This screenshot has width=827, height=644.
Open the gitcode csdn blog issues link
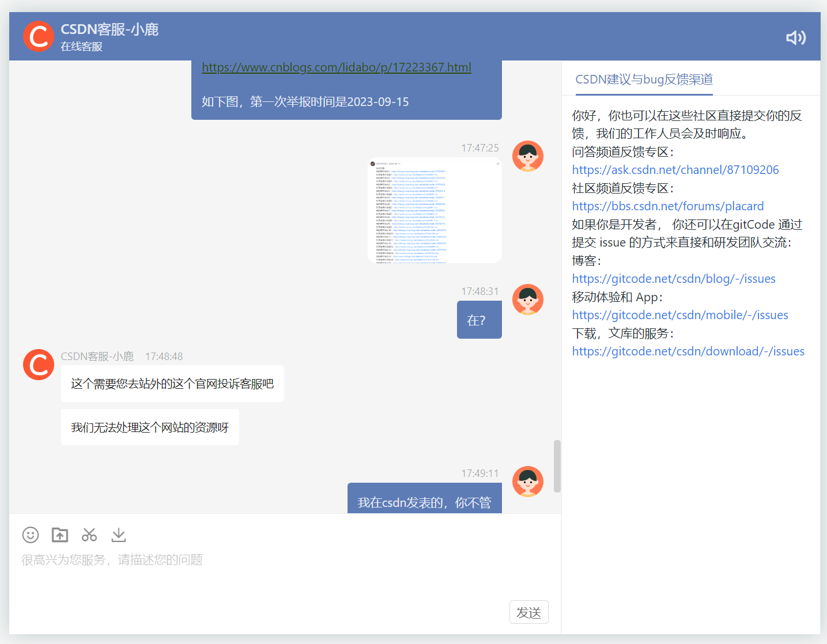674,279
